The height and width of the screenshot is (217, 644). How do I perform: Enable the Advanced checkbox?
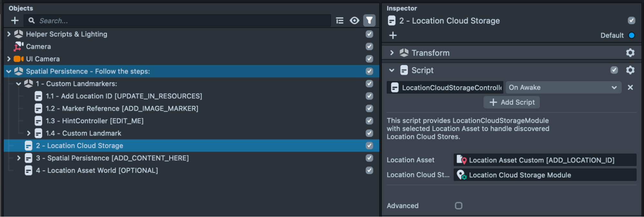pyautogui.click(x=458, y=206)
